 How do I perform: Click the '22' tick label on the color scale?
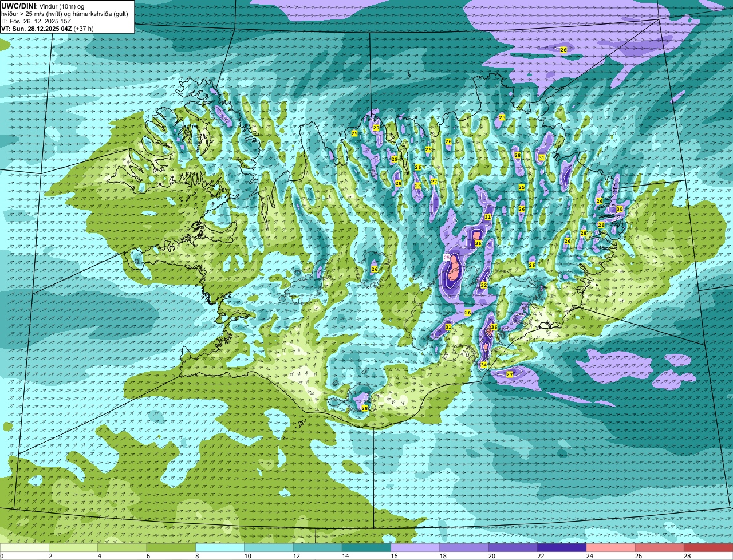[x=540, y=556]
